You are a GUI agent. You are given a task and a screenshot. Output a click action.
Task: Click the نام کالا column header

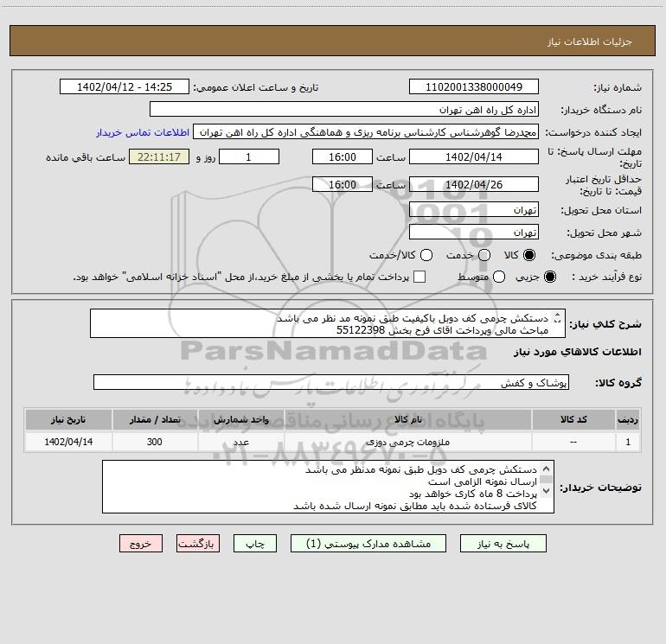pos(407,419)
